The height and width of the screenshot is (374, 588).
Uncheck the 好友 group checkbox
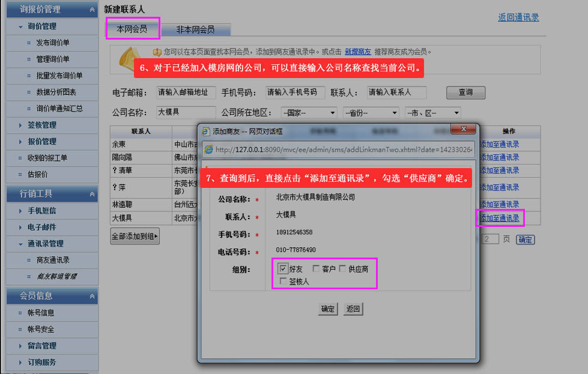283,269
